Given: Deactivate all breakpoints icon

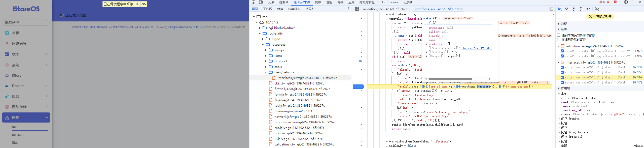Looking at the screenshot, I should click(x=597, y=9).
